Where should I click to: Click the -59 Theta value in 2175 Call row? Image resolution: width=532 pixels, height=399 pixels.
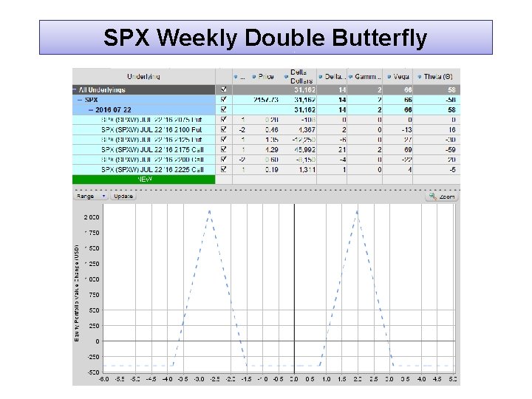click(x=451, y=149)
